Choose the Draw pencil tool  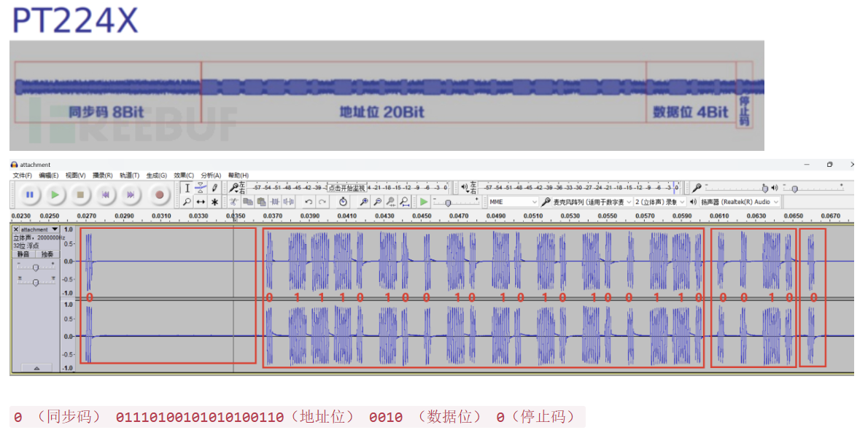click(214, 188)
